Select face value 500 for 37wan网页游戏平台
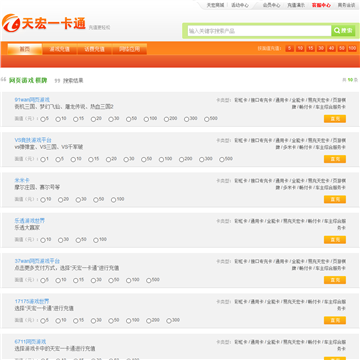This screenshot has height=360, width=360. pos(149,281)
